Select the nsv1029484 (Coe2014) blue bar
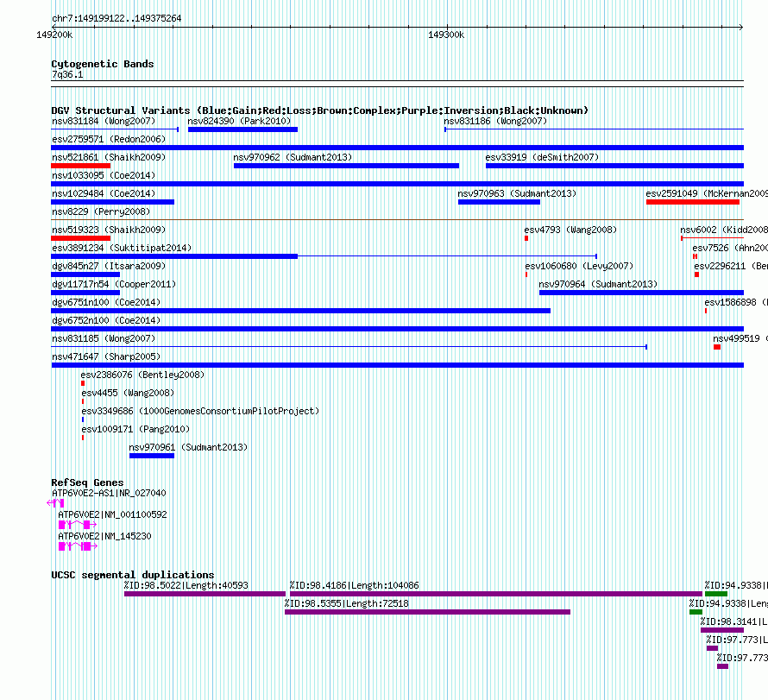 [x=113, y=202]
